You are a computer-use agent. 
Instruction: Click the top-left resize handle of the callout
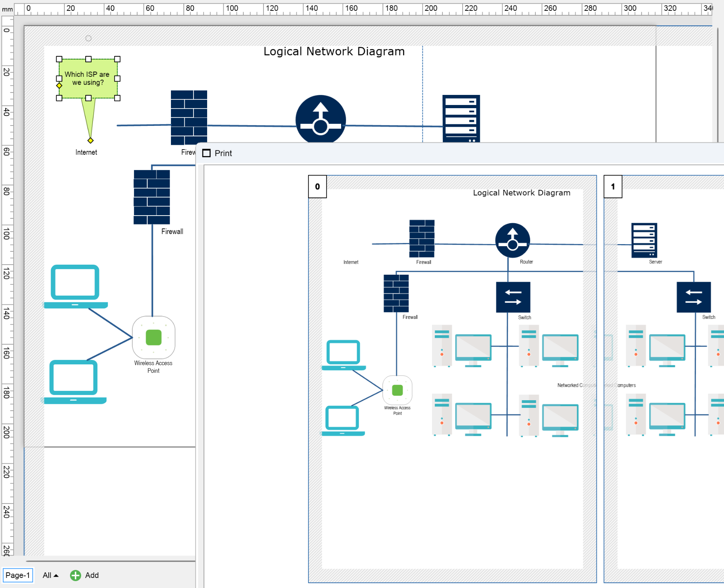(59, 59)
